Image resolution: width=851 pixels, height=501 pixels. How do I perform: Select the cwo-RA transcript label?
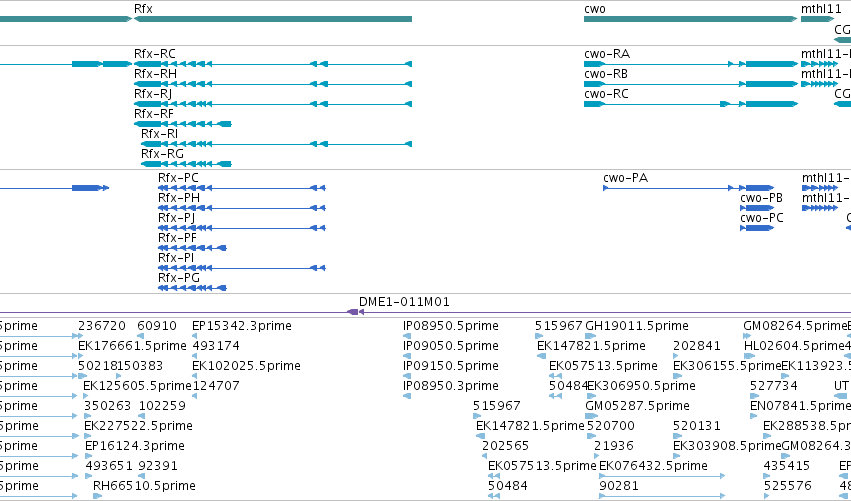pos(607,54)
